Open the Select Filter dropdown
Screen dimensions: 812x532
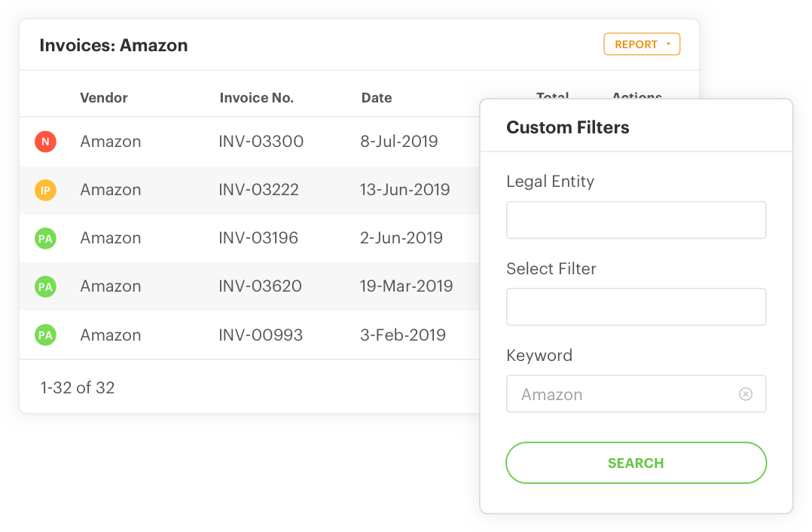[x=636, y=307]
